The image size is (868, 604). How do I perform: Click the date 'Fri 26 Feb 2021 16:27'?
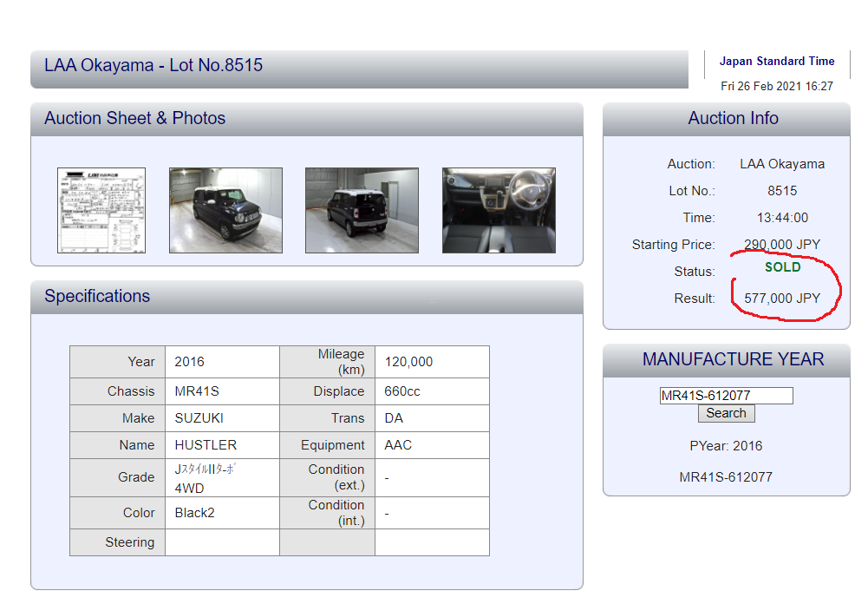pos(777,87)
